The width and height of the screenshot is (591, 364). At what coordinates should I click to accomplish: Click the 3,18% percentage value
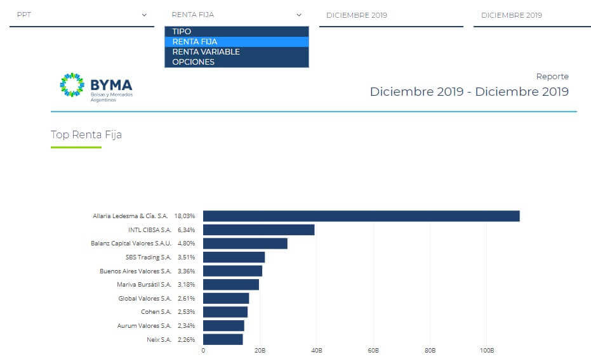pyautogui.click(x=187, y=285)
